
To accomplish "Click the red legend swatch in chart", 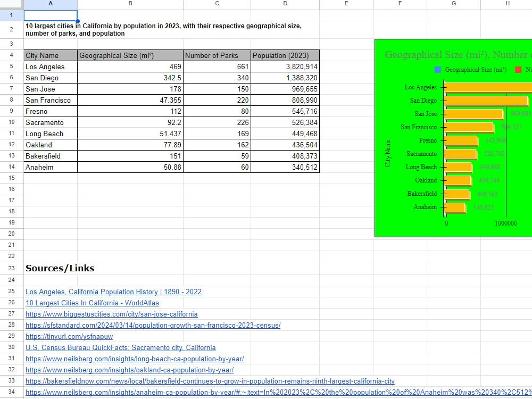I will [x=518, y=70].
